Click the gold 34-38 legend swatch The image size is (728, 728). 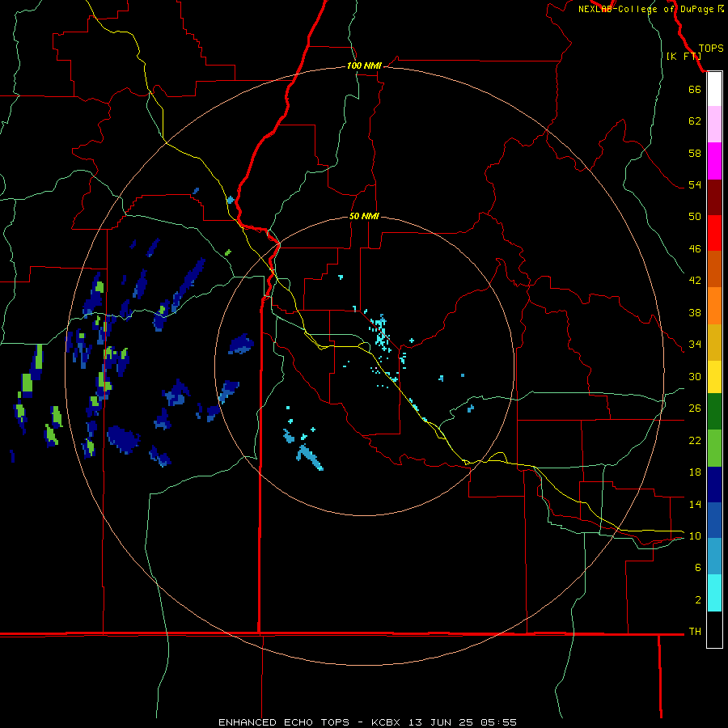point(714,342)
